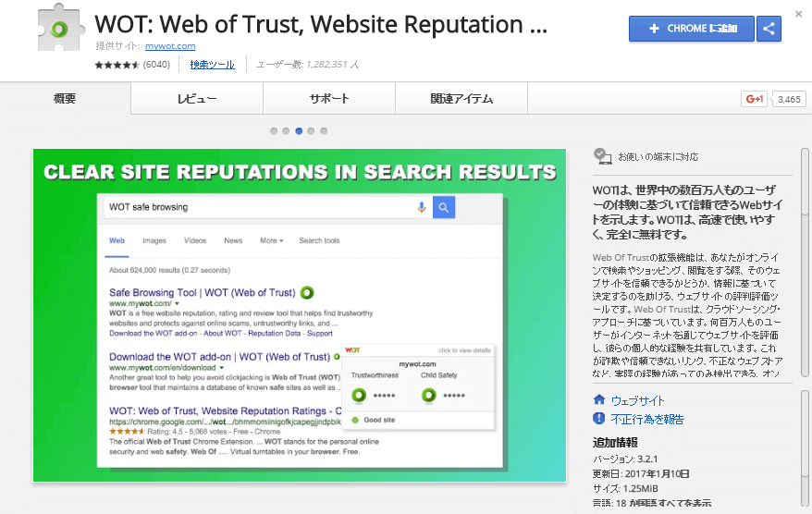Select the fourth screenshot carousel dot

[x=312, y=131]
